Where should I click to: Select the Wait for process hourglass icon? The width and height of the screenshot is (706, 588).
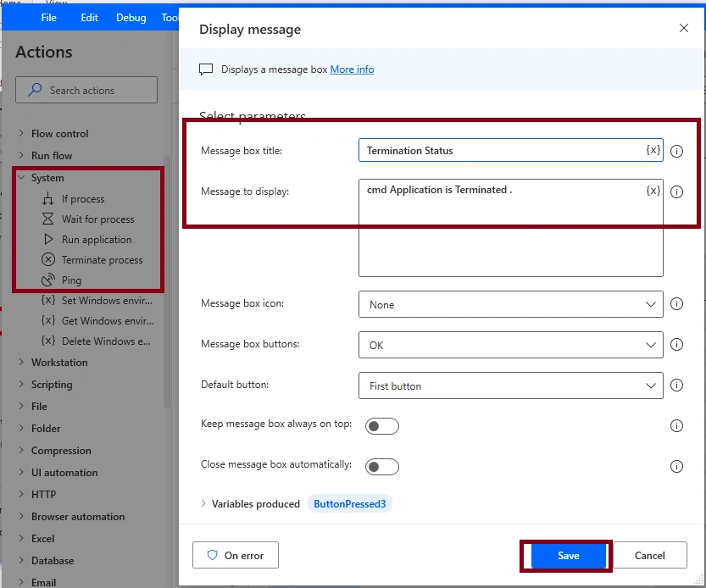(x=47, y=219)
